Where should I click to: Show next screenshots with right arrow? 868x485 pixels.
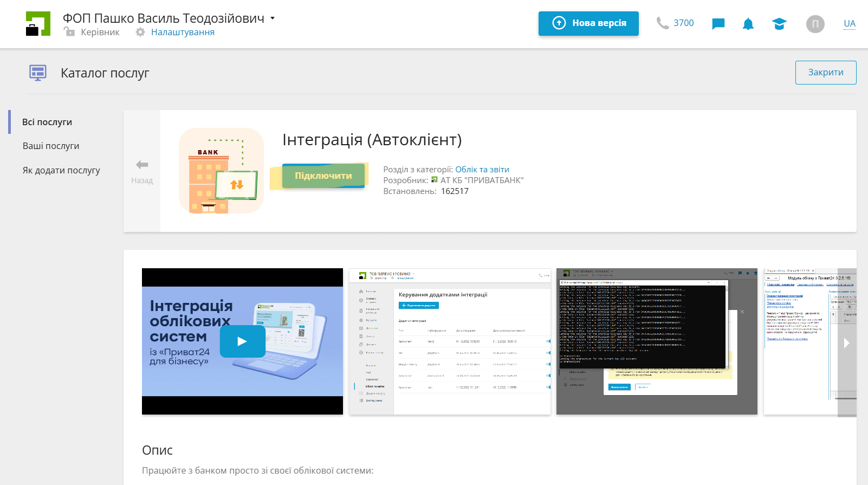click(x=847, y=342)
